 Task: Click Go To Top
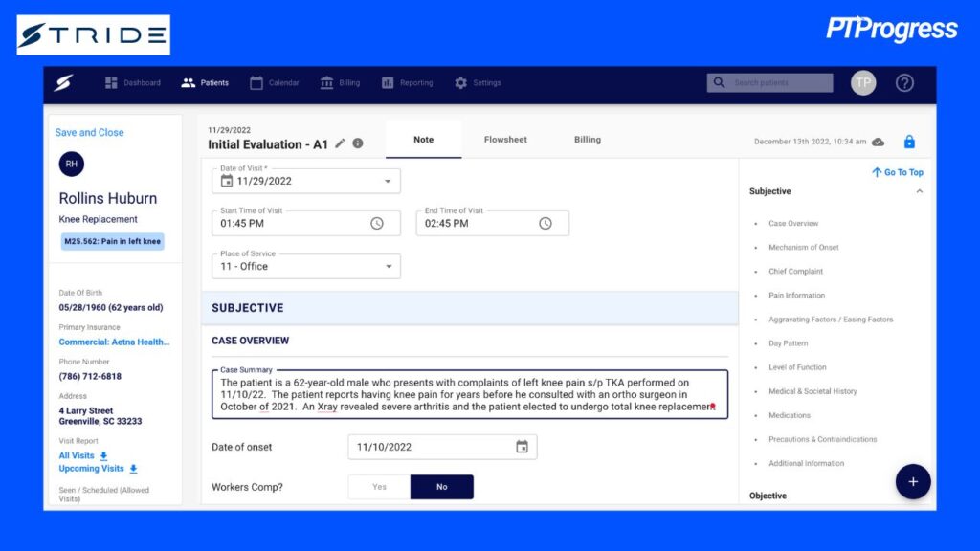[x=898, y=172]
